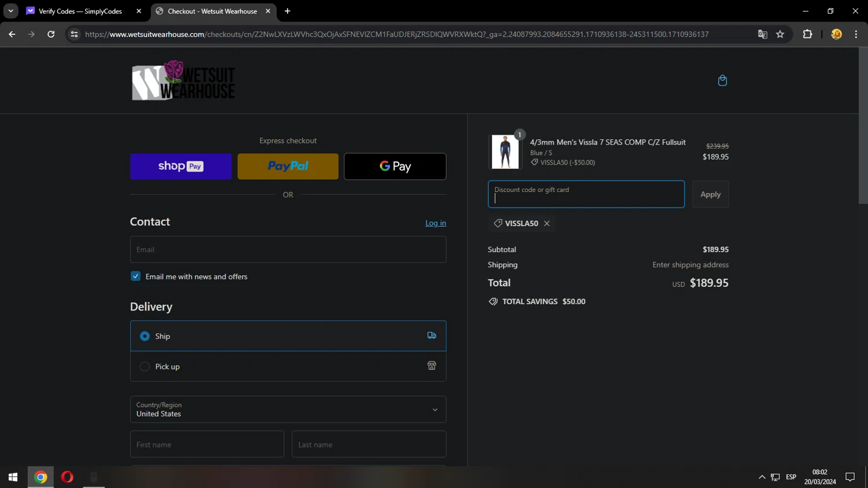Switch to Verify Codes SimplyCodes tab
This screenshot has width=868, height=488.
80,11
